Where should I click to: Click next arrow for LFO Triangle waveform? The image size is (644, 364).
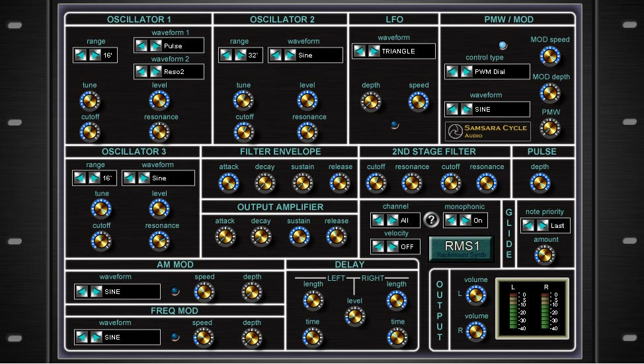coord(374,52)
